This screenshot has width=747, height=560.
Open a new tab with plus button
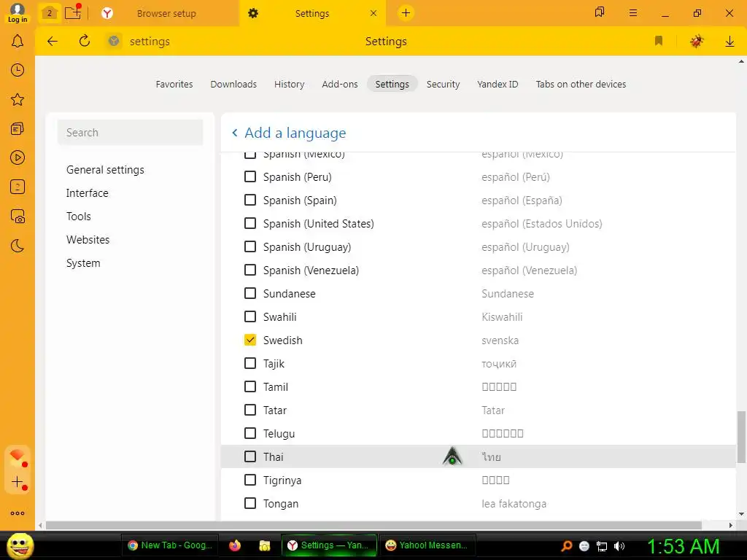(x=406, y=13)
